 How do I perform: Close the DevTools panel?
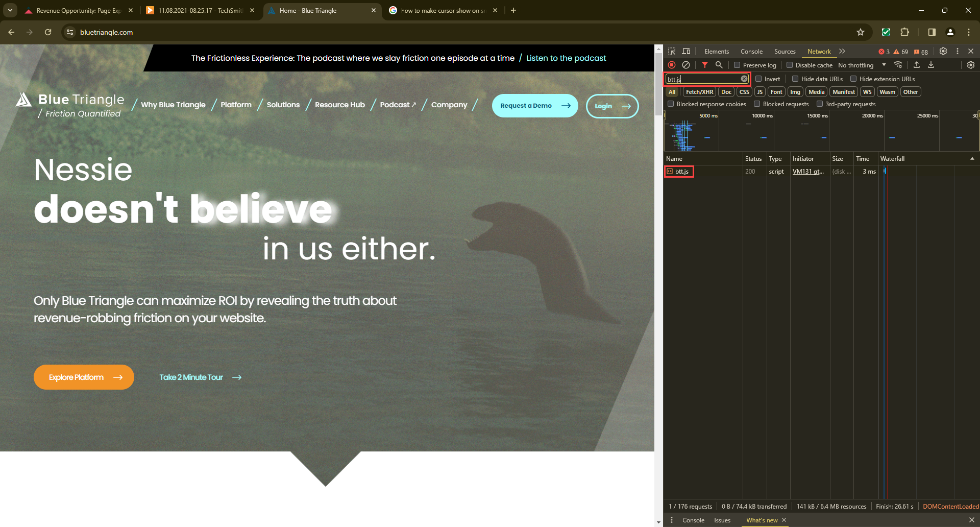click(x=971, y=52)
